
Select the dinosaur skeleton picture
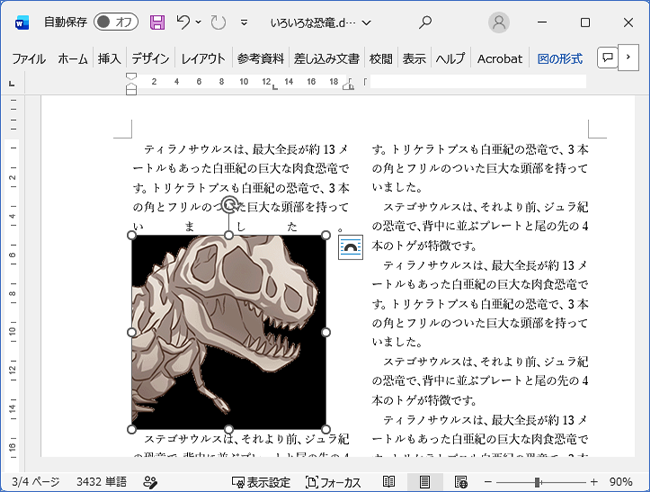[x=228, y=332]
